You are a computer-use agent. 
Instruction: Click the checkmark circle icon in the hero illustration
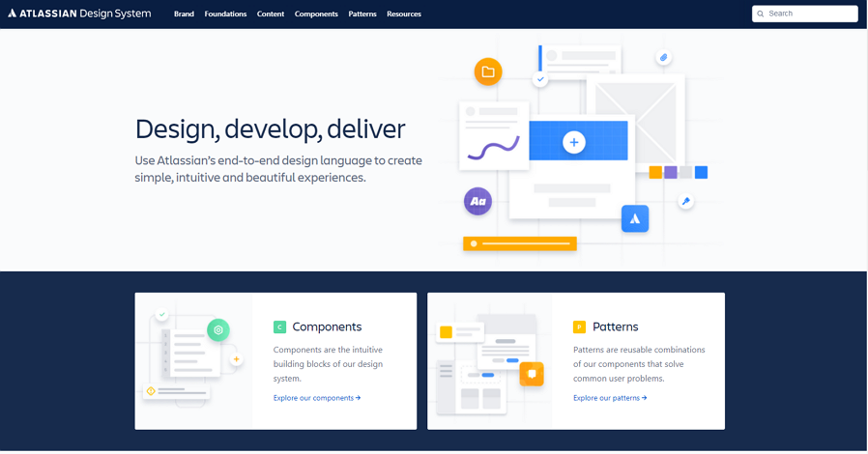coord(540,79)
